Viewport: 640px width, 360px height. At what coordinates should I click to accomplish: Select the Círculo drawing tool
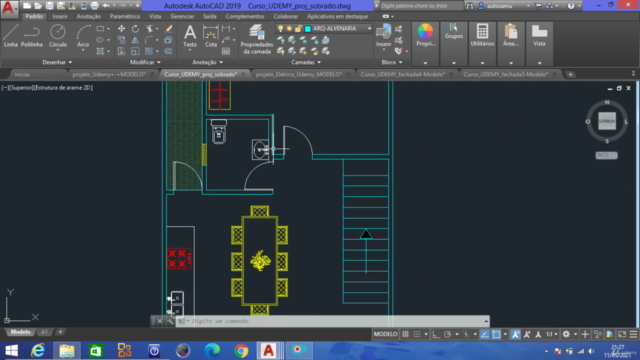tap(58, 36)
